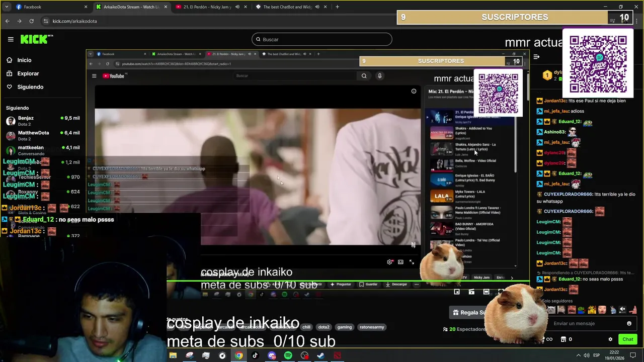Viewport: 644px width, 362px height.
Task: Click the Preguntar button under YouTube video
Action: point(341,285)
